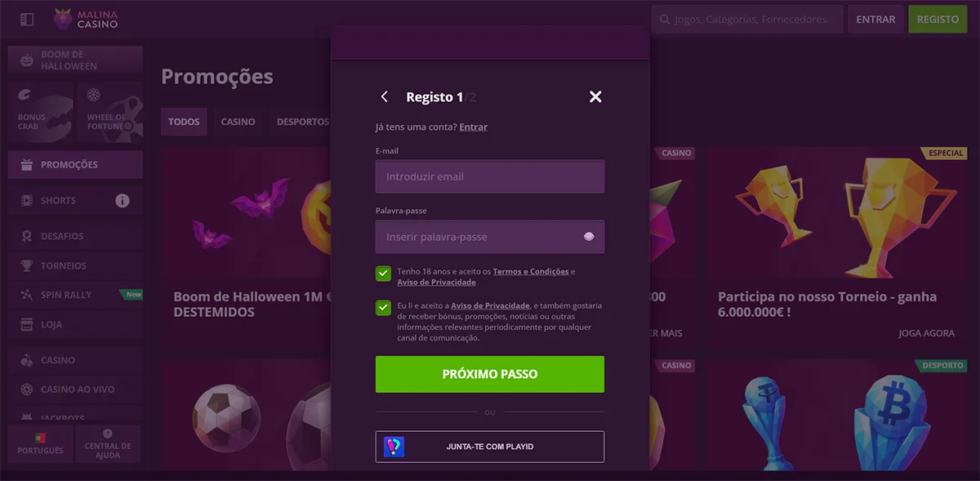Click the Próximo Passo button
Image resolution: width=980 pixels, height=481 pixels.
click(490, 374)
